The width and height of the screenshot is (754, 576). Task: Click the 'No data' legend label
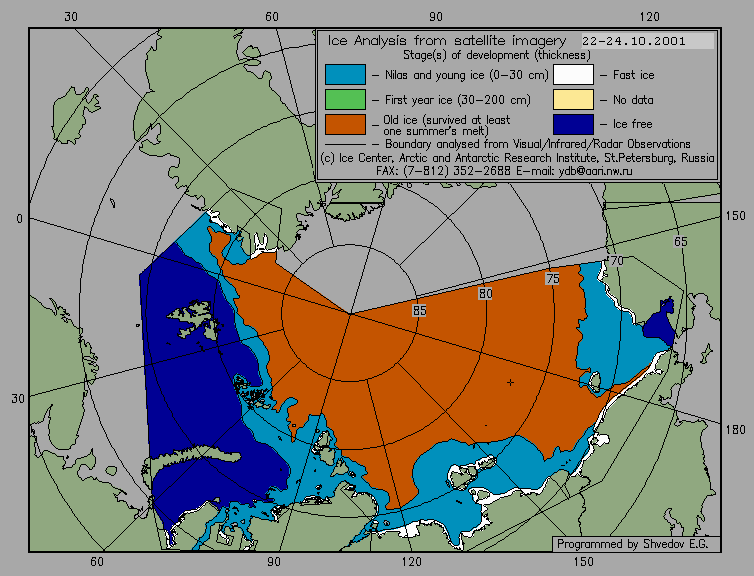pyautogui.click(x=633, y=100)
